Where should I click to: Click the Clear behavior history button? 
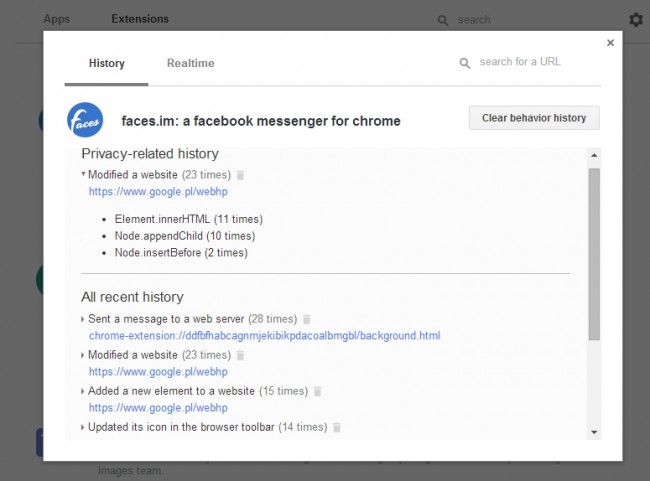534,118
